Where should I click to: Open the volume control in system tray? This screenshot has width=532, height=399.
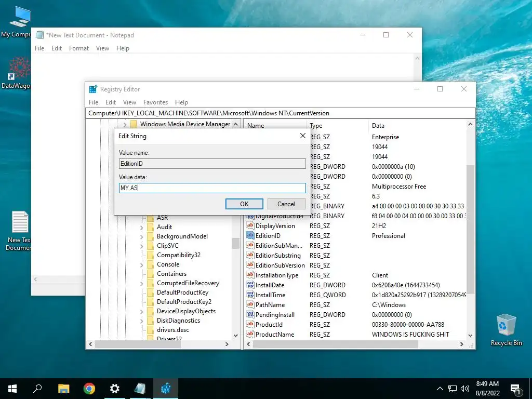[465, 389]
